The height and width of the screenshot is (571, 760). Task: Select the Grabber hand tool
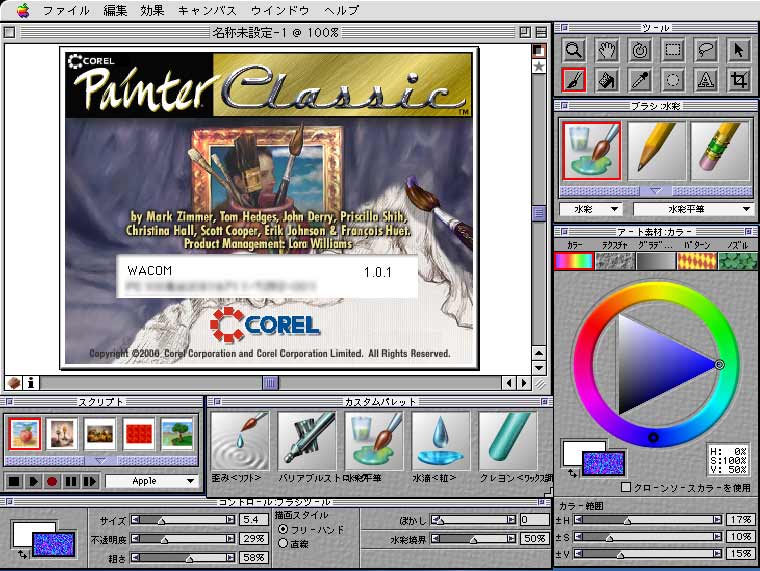pyautogui.click(x=607, y=50)
